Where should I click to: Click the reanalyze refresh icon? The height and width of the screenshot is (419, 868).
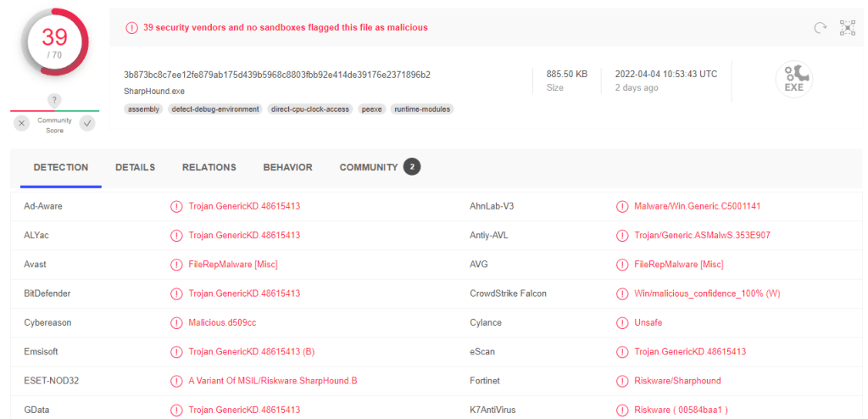tap(820, 27)
